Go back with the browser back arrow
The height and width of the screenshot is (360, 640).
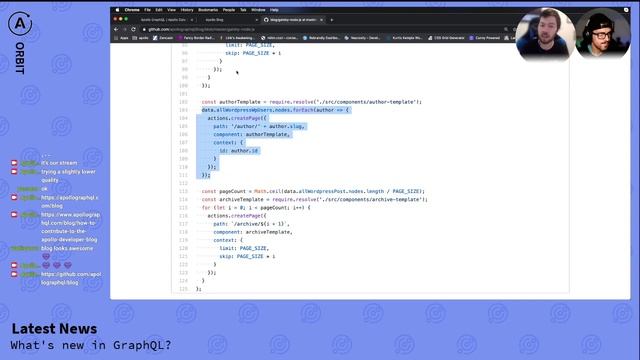point(116,29)
